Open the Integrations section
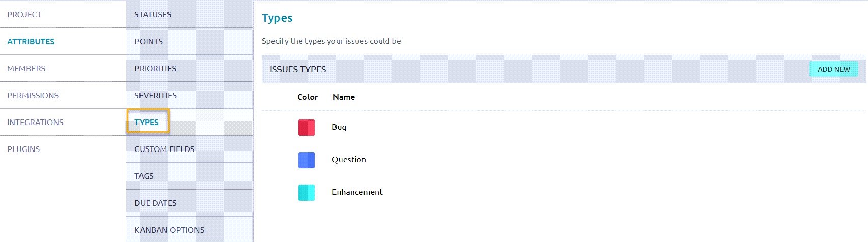 [35, 122]
